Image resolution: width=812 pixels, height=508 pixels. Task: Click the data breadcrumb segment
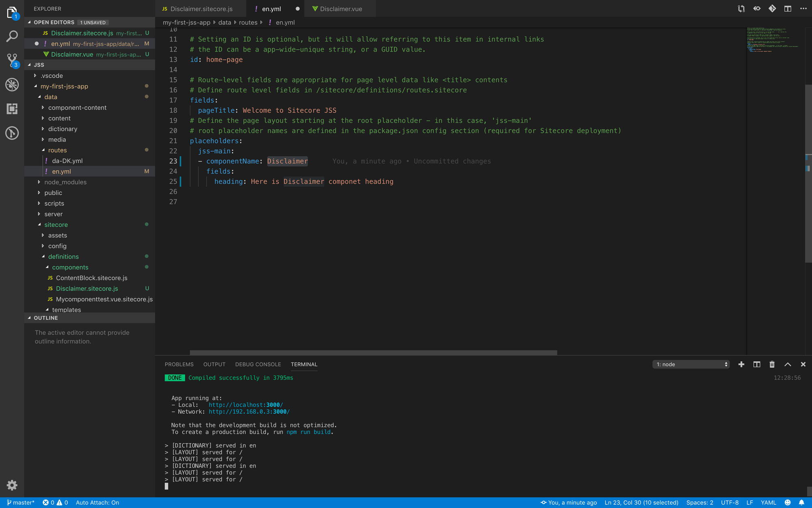(x=225, y=22)
